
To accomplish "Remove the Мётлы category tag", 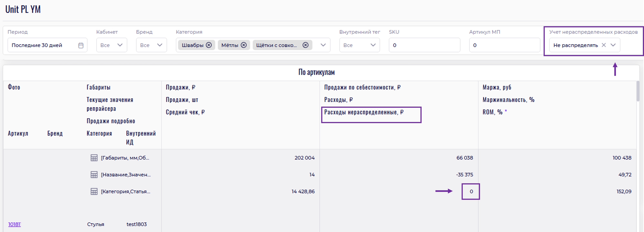I will click(244, 45).
